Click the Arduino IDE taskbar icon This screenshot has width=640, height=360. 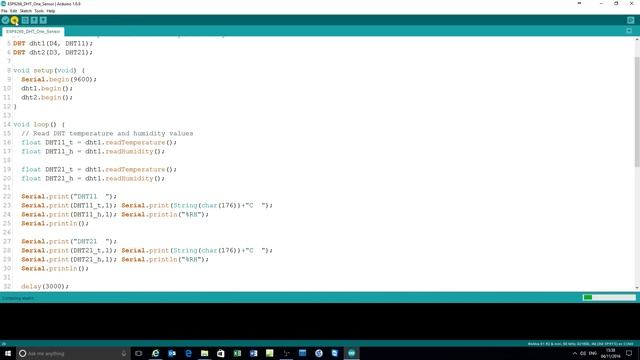pos(351,353)
